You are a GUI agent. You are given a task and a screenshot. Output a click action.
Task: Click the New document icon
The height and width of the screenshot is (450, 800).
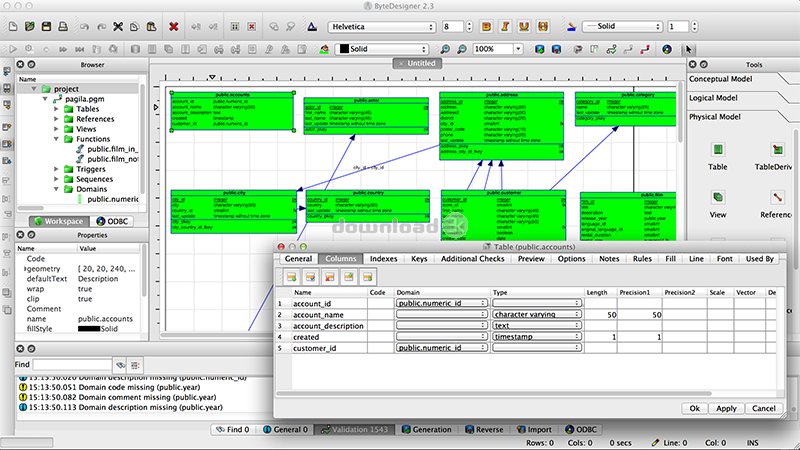13,27
